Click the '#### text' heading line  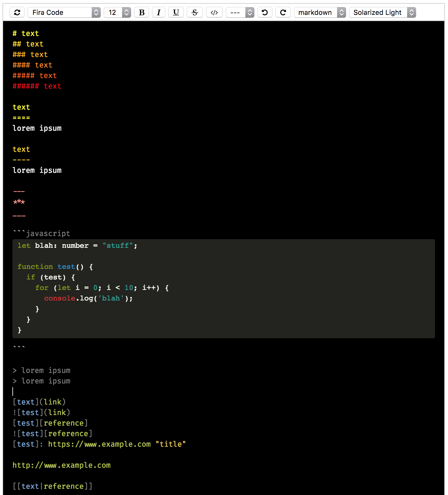pos(33,65)
